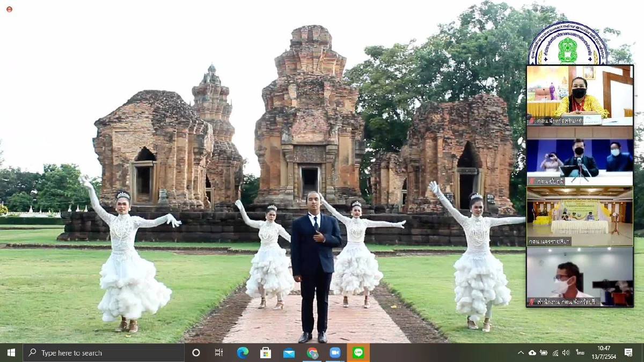Viewport: 644px width, 362px height.
Task: Select the กศน.นครราชสีมา participant video
Action: click(x=580, y=216)
